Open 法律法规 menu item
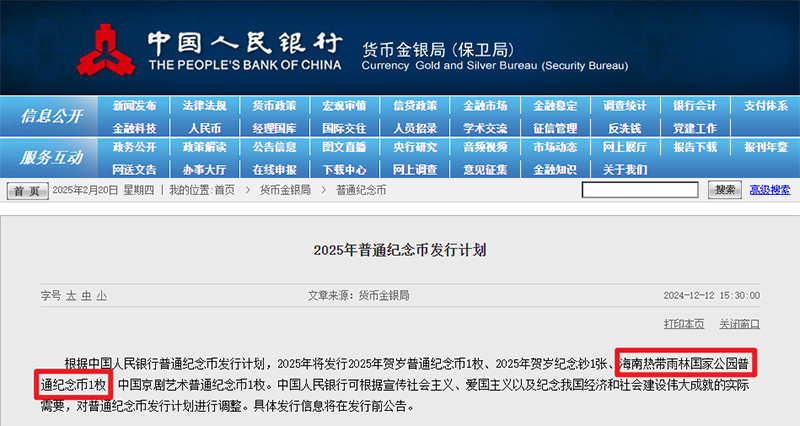The width and height of the screenshot is (800, 426). point(205,106)
